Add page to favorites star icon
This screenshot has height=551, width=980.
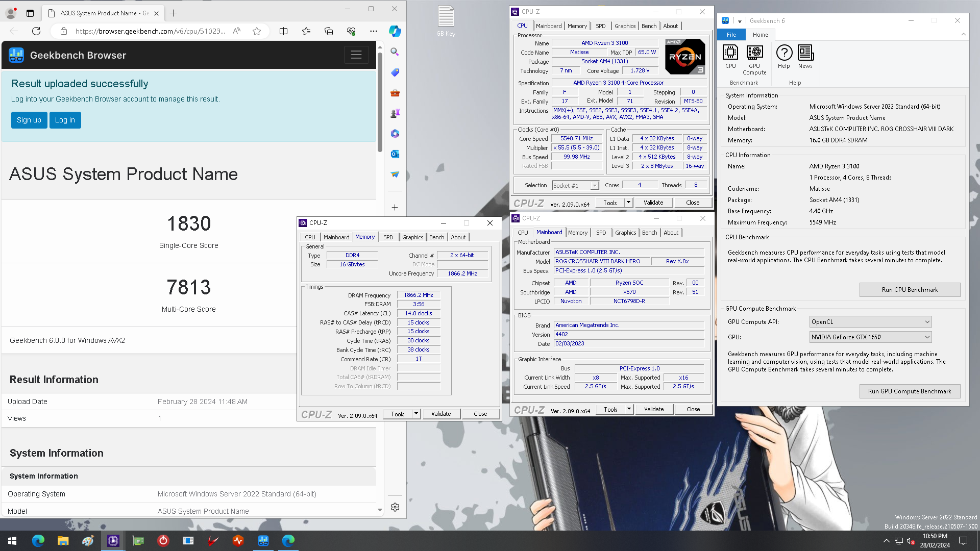point(257,31)
